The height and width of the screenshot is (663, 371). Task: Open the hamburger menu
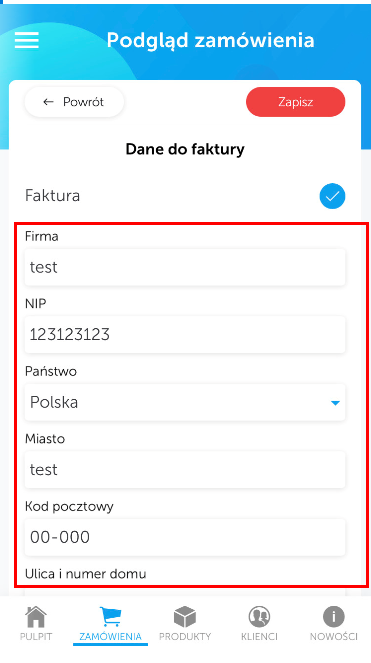click(27, 40)
